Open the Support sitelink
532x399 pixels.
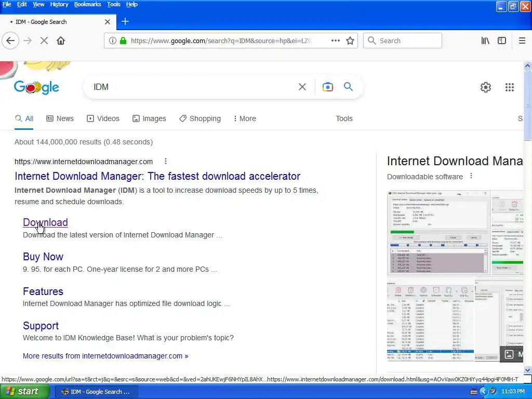tap(41, 325)
